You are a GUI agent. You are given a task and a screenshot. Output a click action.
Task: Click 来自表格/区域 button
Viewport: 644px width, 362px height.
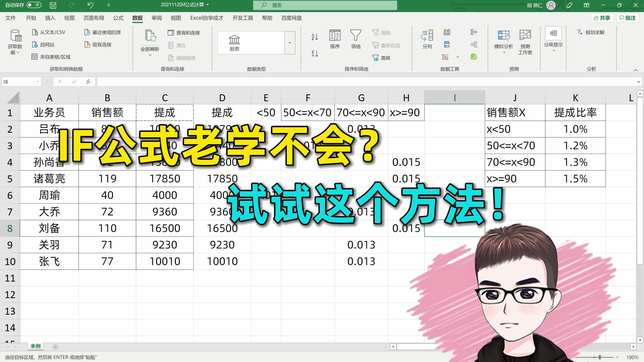(51, 57)
